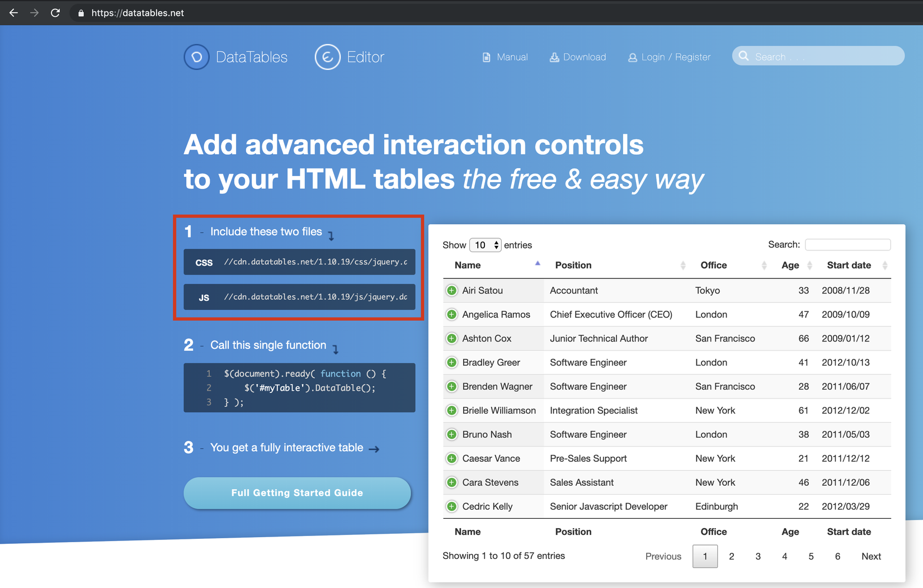Go back with the browser back arrow

point(13,13)
